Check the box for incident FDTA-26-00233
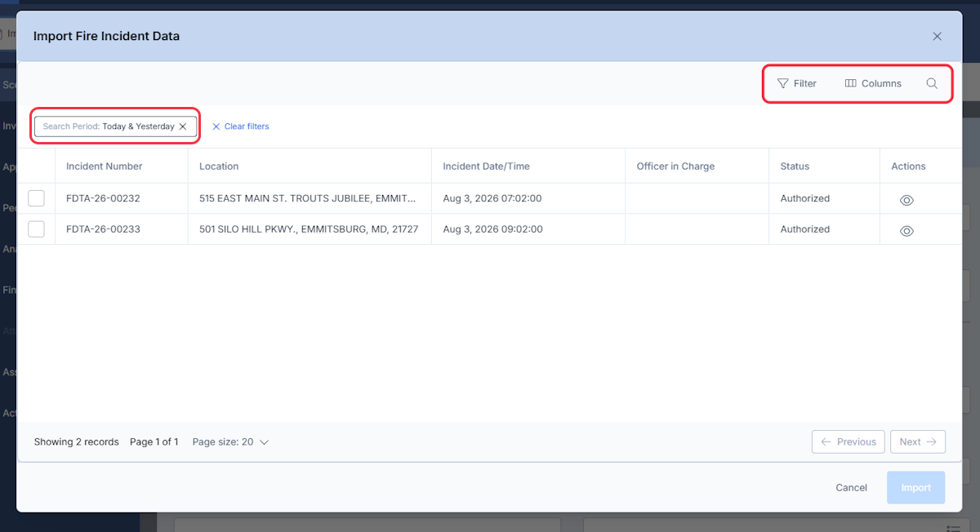 (36, 229)
